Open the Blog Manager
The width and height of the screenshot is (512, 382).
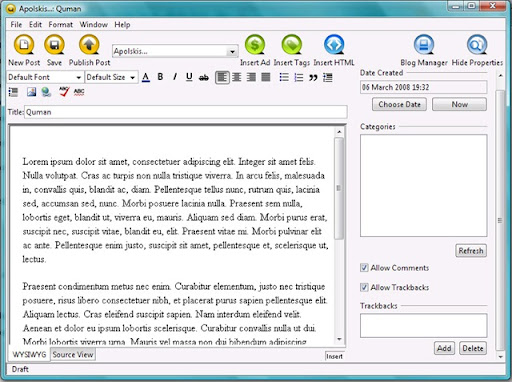tap(424, 44)
